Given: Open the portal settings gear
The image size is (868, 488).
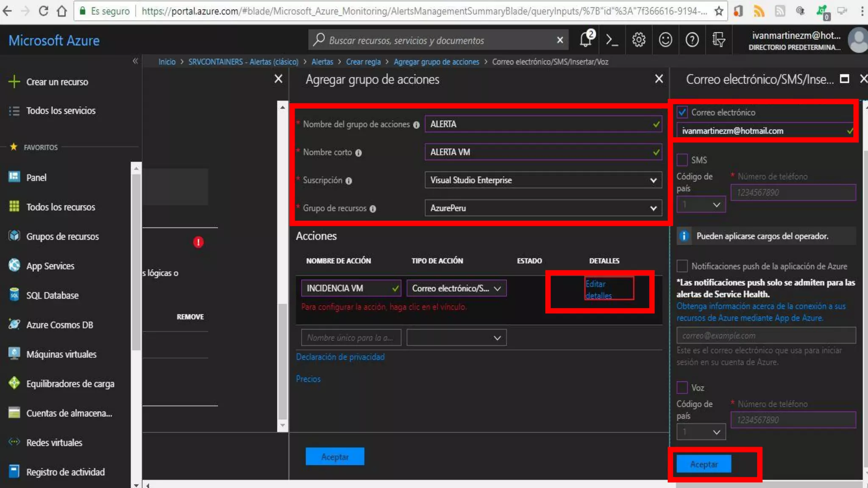Looking at the screenshot, I should tap(639, 40).
